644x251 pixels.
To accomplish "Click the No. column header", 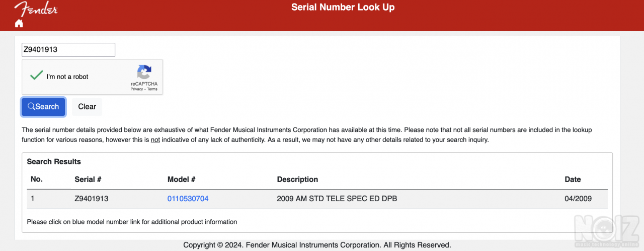I will (x=37, y=179).
